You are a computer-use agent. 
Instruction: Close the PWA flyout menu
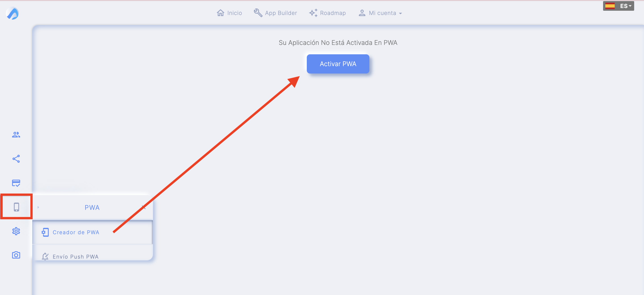click(144, 207)
